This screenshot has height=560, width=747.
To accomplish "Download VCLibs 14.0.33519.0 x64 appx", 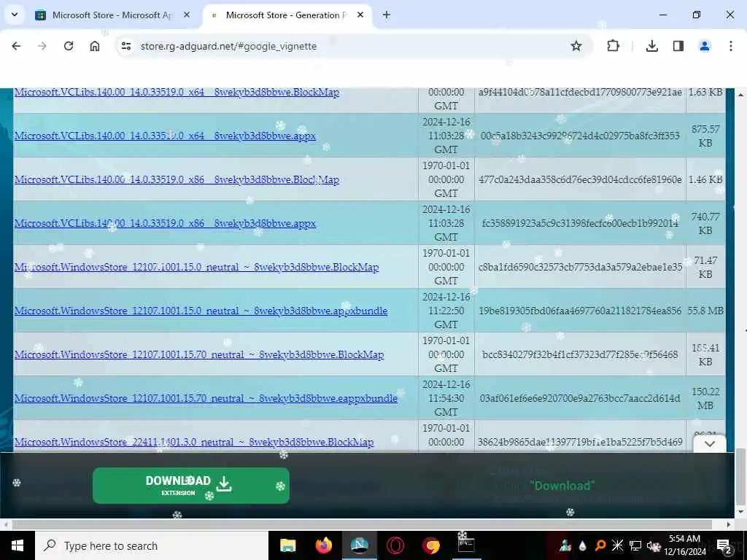I will (165, 136).
